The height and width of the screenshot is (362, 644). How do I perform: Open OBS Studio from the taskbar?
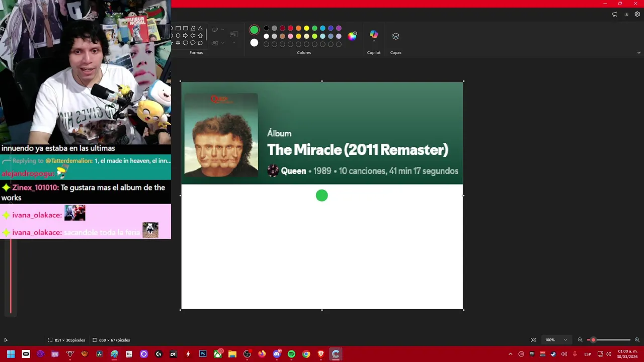247,354
